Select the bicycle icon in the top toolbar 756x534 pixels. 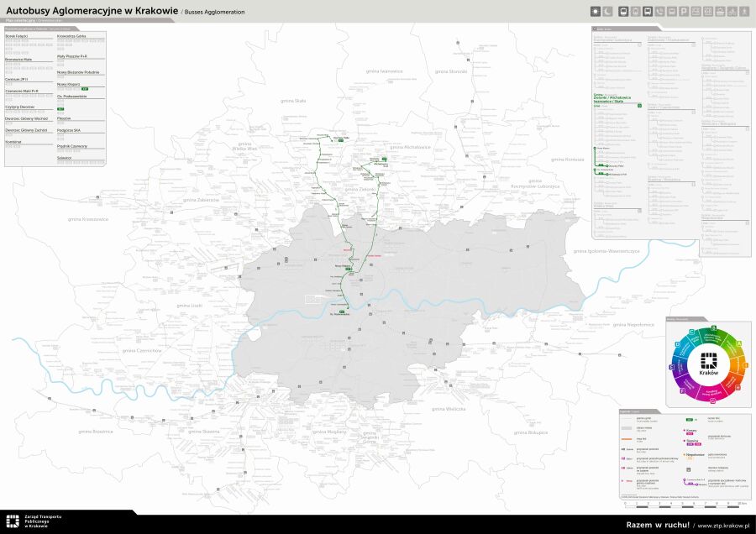click(x=732, y=10)
